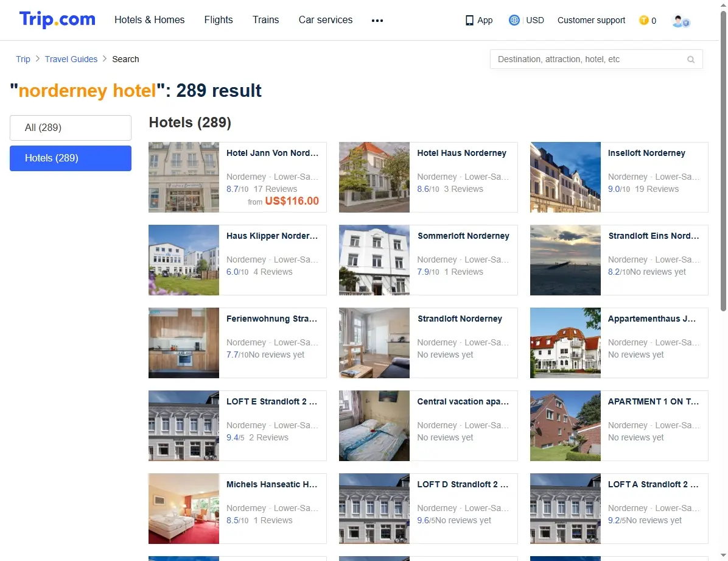Open Strandloft Norderney title
The height and width of the screenshot is (561, 728).
point(460,319)
